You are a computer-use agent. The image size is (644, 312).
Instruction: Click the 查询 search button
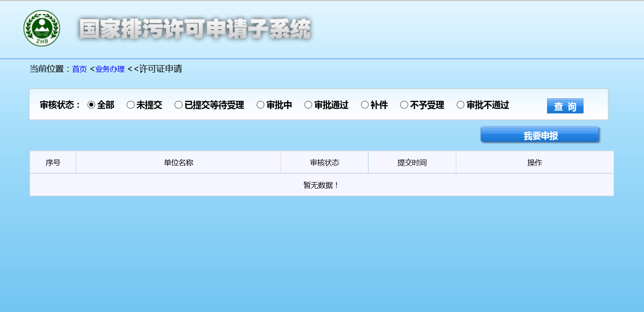click(565, 106)
